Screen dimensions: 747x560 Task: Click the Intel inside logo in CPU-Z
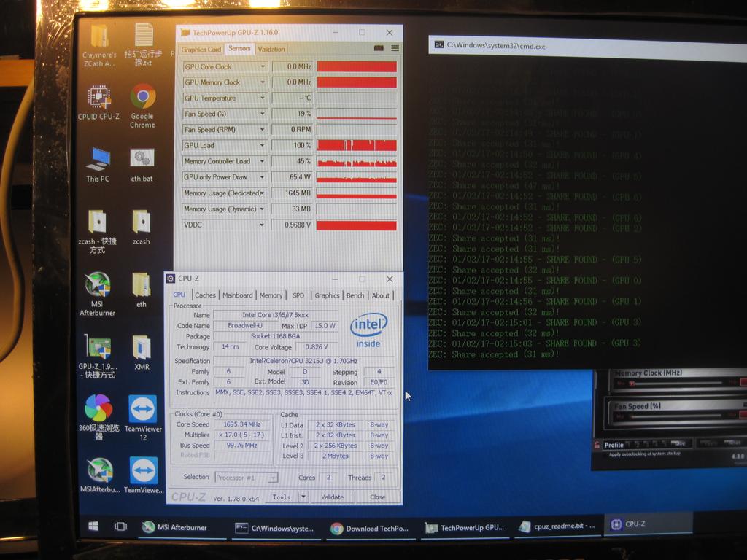(368, 330)
